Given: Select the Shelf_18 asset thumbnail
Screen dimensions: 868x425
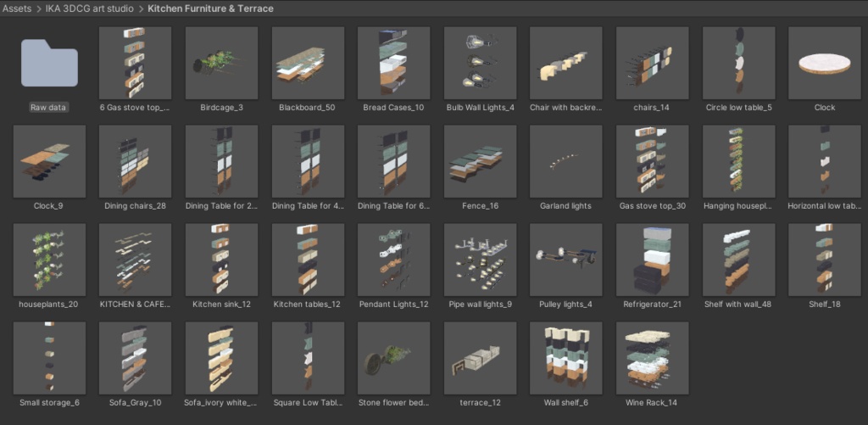Looking at the screenshot, I should [x=824, y=260].
